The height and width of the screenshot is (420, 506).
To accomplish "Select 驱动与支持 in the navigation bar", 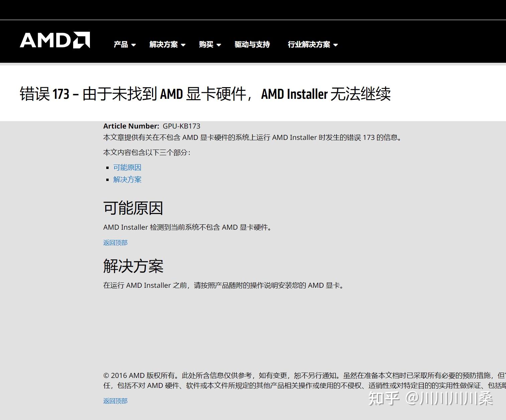I will click(253, 44).
